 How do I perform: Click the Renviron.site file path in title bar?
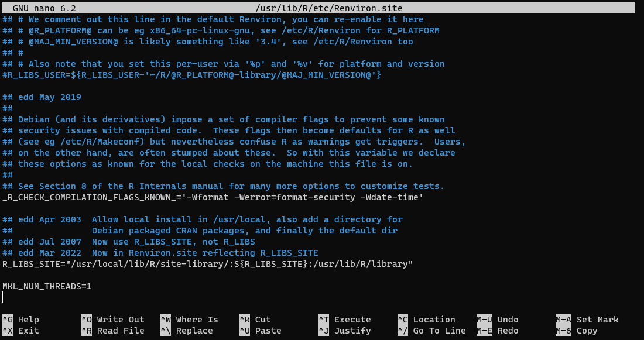pos(329,8)
